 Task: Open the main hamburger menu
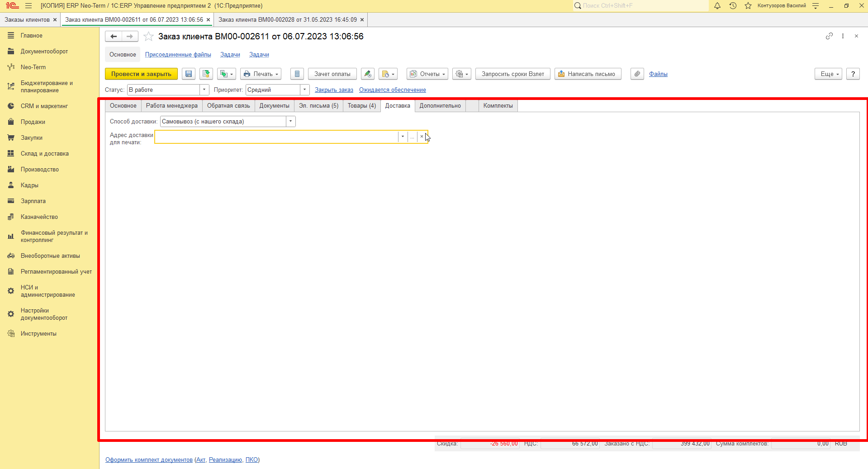pyautogui.click(x=28, y=6)
